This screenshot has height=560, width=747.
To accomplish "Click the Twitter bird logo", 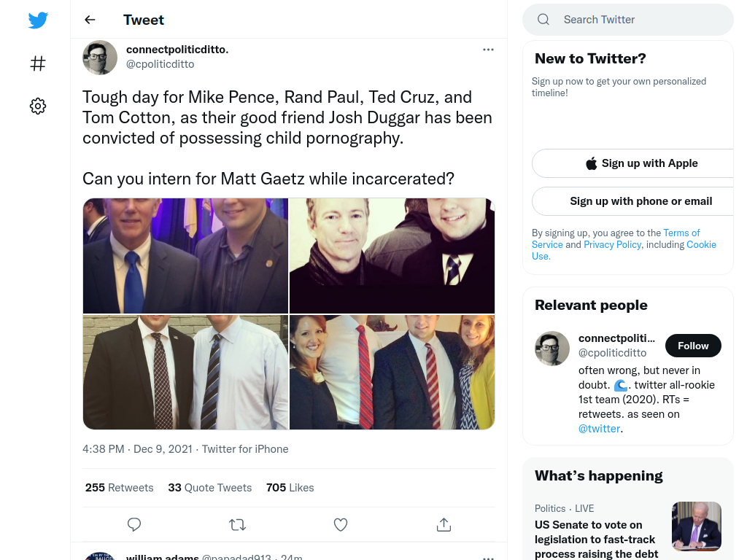I will click(38, 20).
